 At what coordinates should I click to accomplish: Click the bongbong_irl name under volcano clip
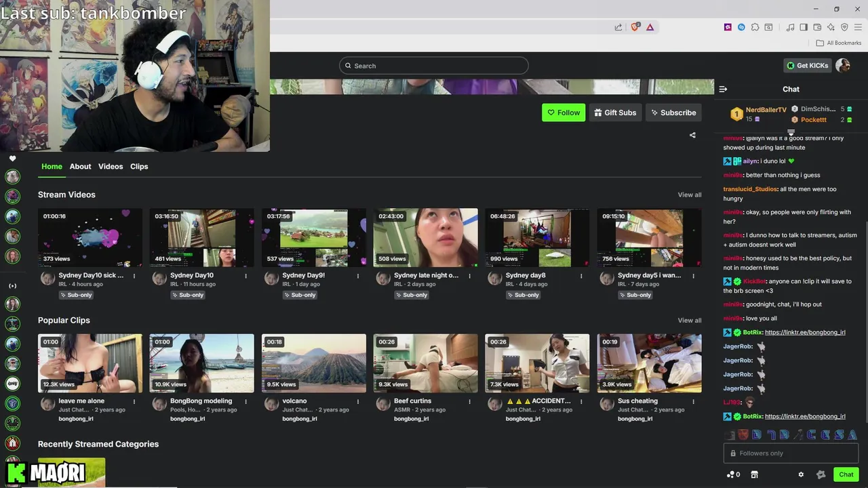300,419
